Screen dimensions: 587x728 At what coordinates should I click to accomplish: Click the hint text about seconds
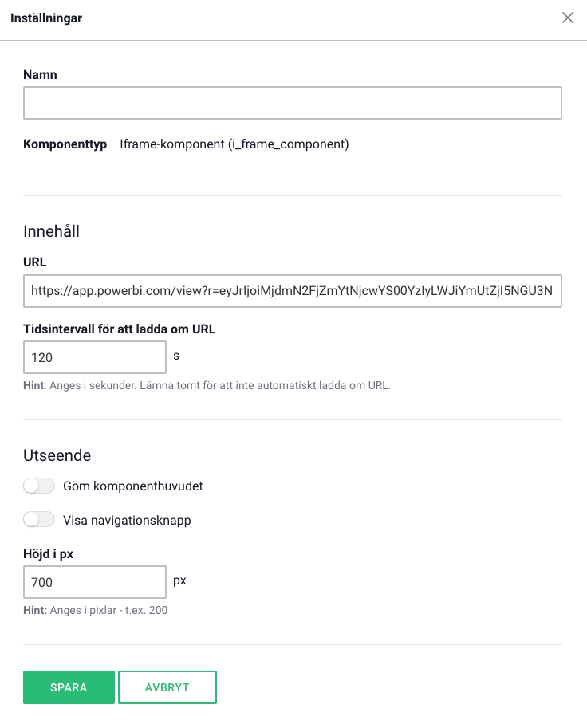(x=207, y=386)
